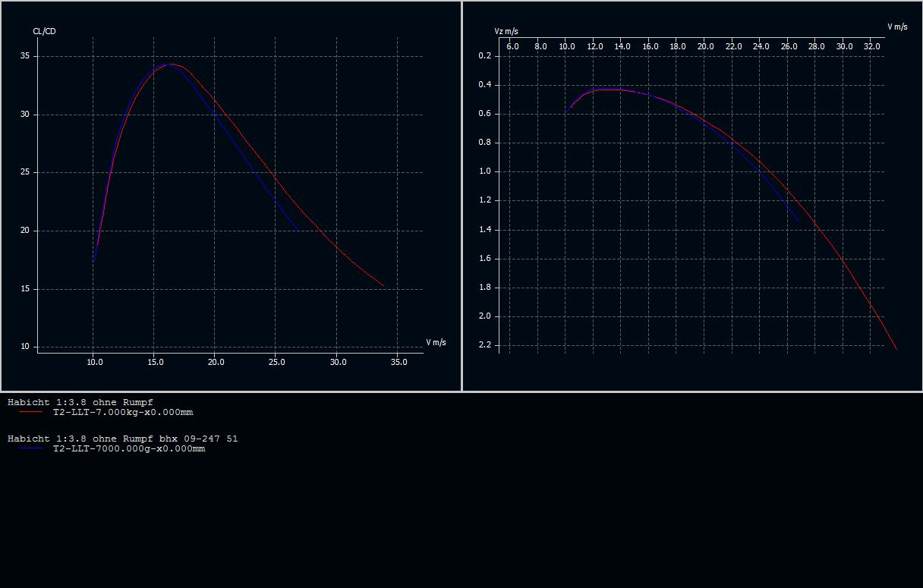Click the blue line swatch in the legend
Image resolution: width=923 pixels, height=588 pixels.
[30, 448]
